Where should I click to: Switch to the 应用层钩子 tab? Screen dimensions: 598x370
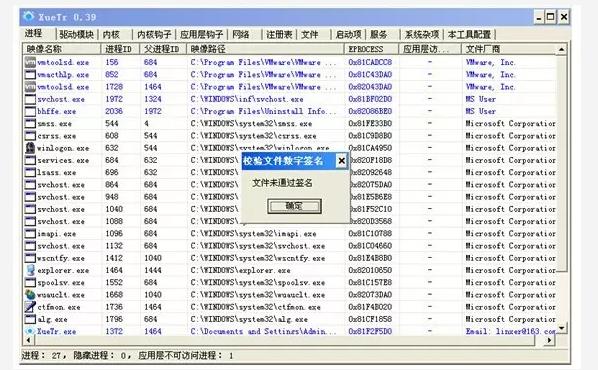201,34
